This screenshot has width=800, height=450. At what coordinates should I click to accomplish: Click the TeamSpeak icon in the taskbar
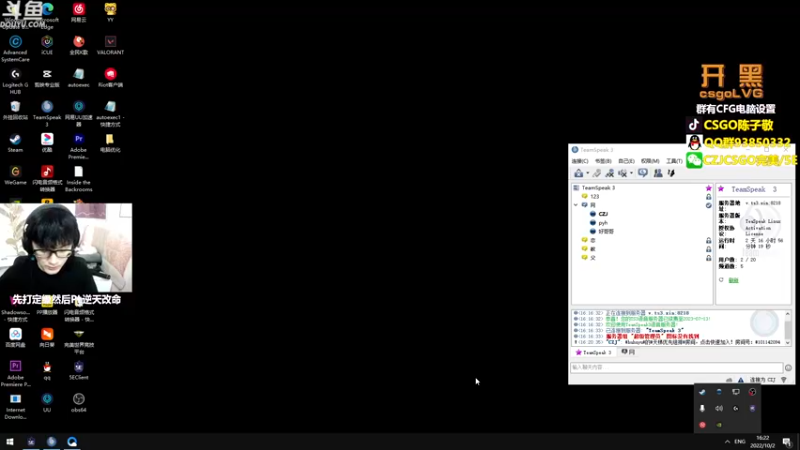(51, 442)
